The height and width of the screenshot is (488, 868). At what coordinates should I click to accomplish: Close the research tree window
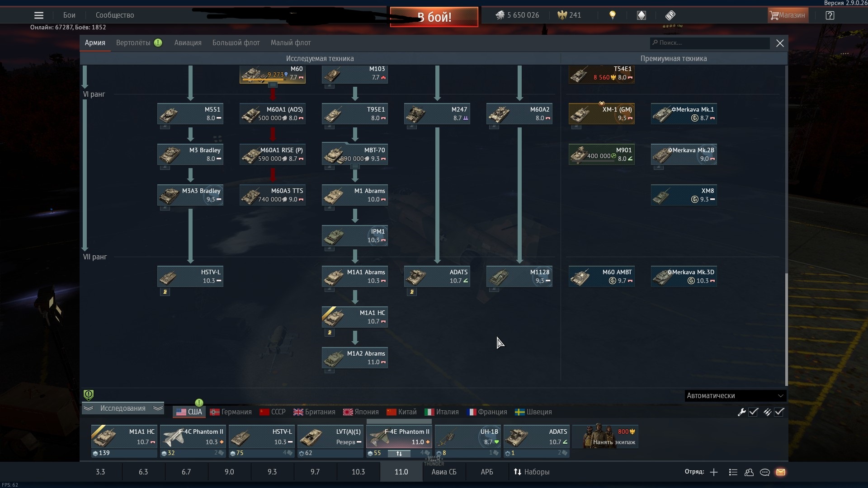(780, 43)
